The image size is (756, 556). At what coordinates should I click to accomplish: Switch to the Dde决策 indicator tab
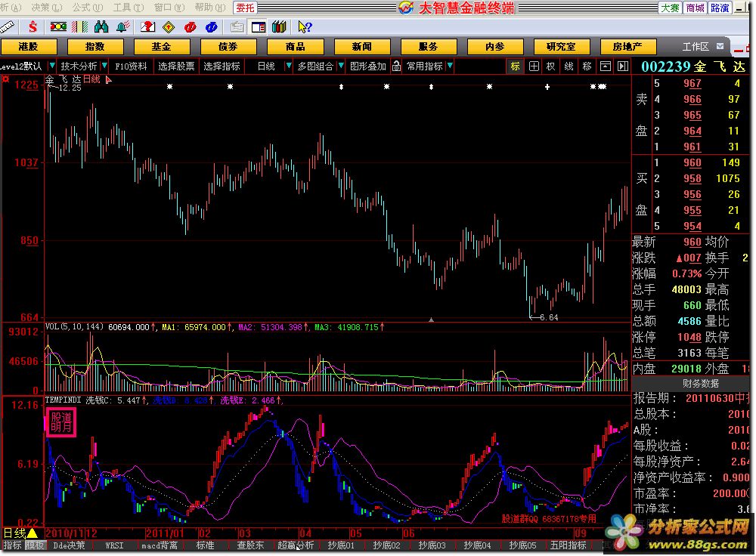tap(69, 545)
